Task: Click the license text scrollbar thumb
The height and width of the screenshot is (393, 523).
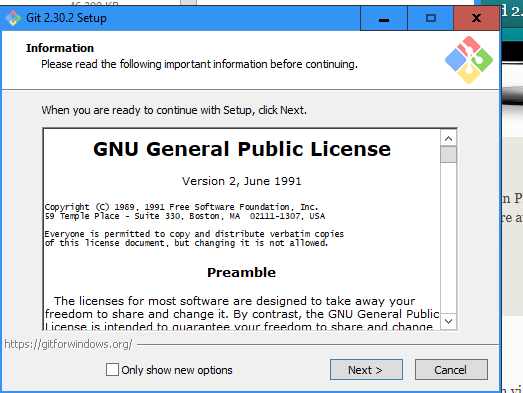Action: (448, 155)
